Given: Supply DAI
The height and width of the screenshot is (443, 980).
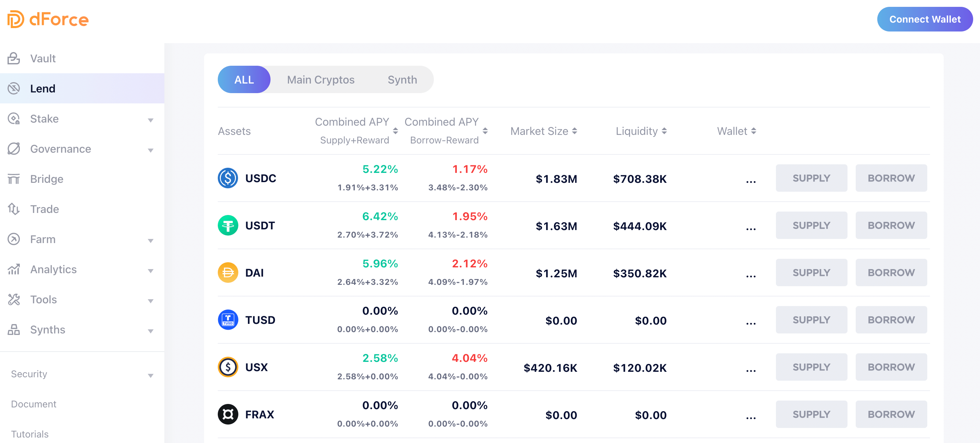Looking at the screenshot, I should pos(812,273).
